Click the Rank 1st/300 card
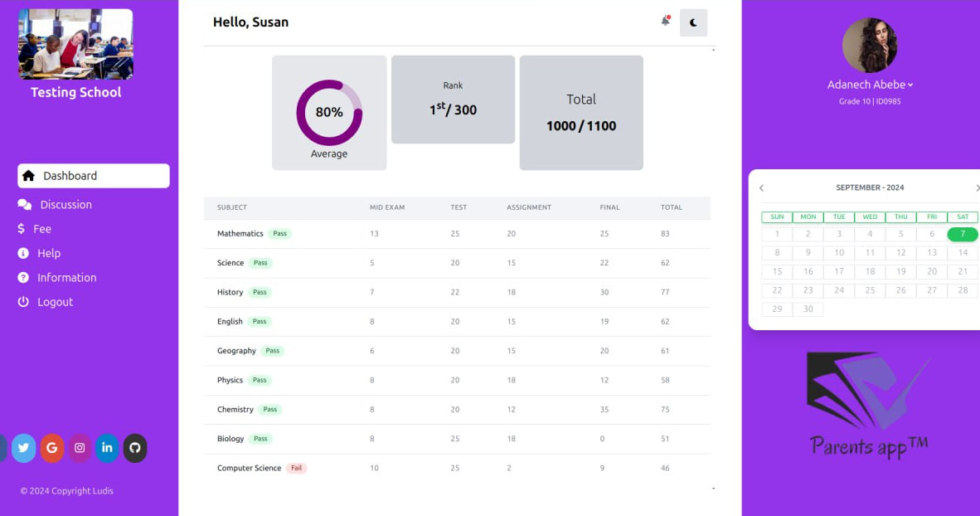980x516 pixels. (x=454, y=100)
